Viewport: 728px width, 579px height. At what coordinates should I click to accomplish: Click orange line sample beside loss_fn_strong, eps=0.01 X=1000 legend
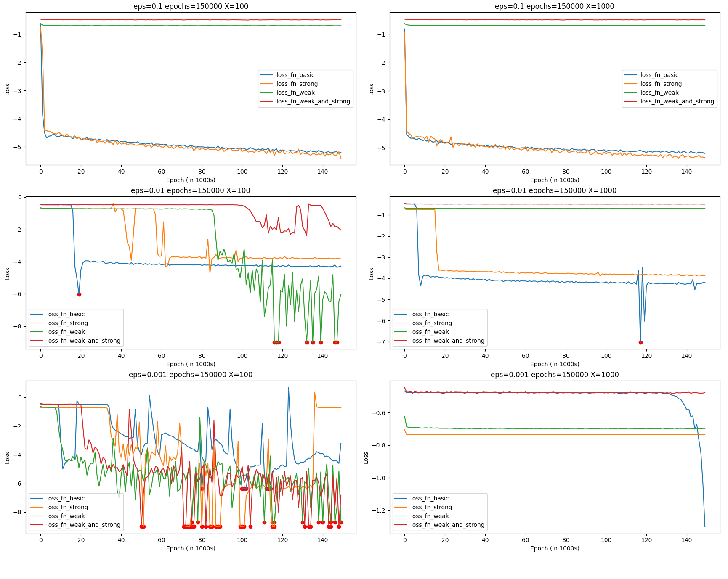(401, 323)
